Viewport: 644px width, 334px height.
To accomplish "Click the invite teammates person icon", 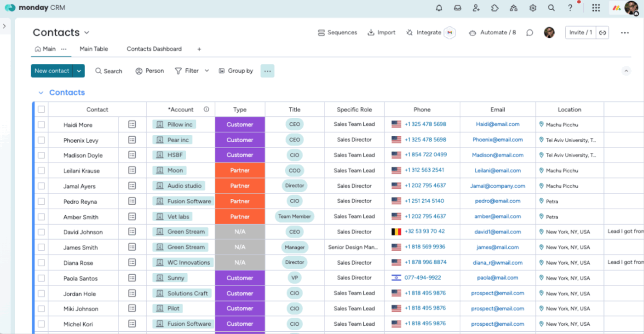I will pos(476,8).
